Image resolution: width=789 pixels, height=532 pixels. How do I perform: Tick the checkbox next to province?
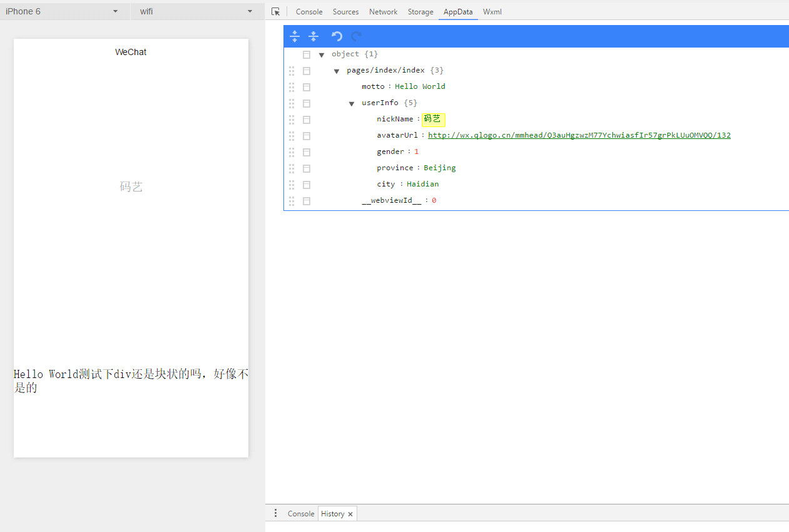(x=307, y=168)
